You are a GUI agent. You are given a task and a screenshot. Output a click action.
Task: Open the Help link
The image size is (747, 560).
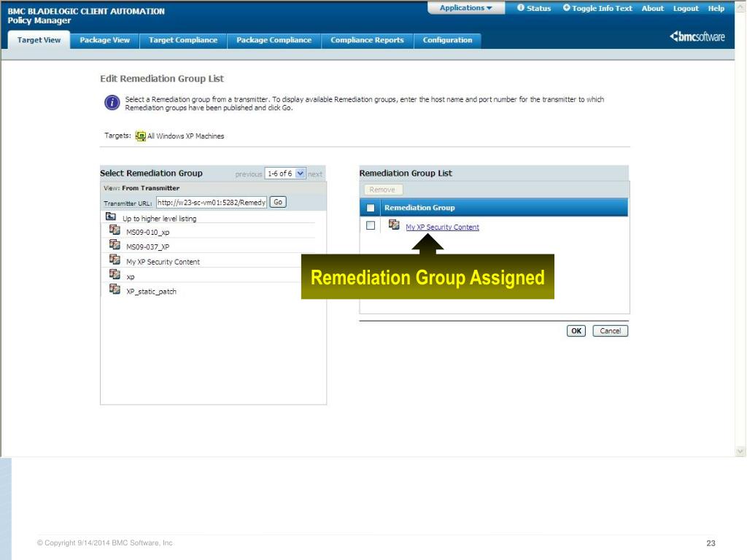pos(716,9)
